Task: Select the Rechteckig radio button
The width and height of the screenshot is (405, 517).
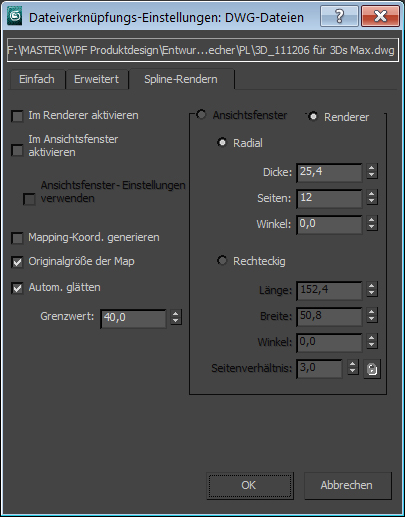Action: [x=222, y=260]
